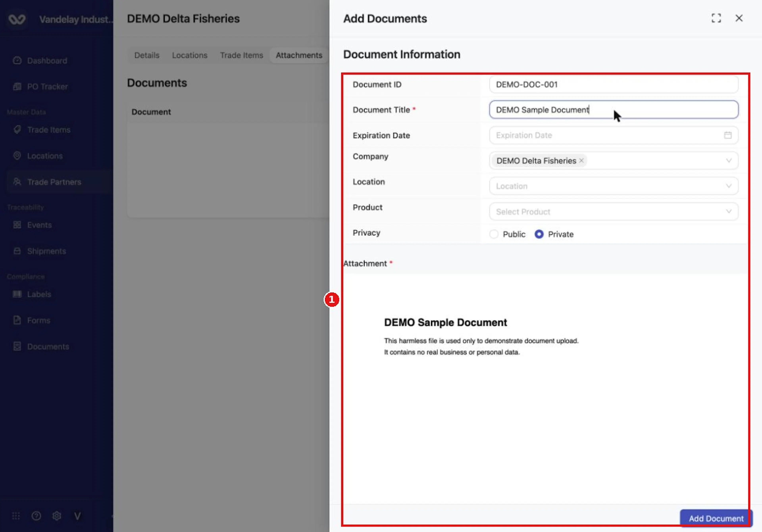The image size is (762, 532).
Task: Click the Document Information heading
Action: point(402,54)
